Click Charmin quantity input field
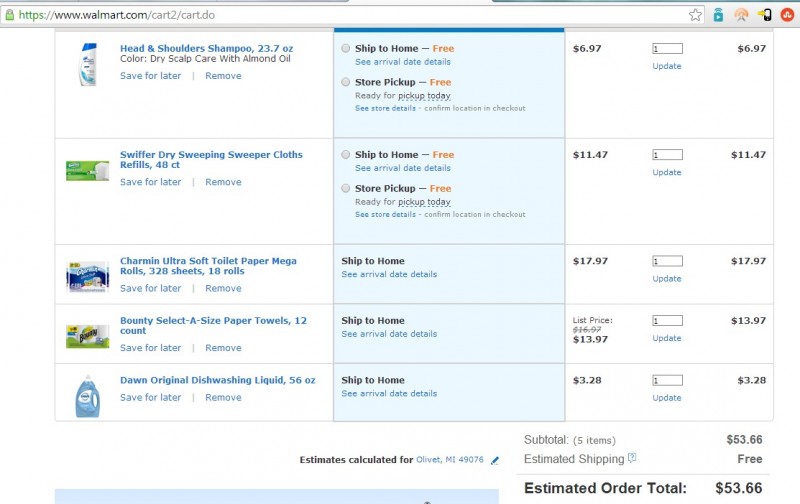Screen dimensions: 800x504 667,261
